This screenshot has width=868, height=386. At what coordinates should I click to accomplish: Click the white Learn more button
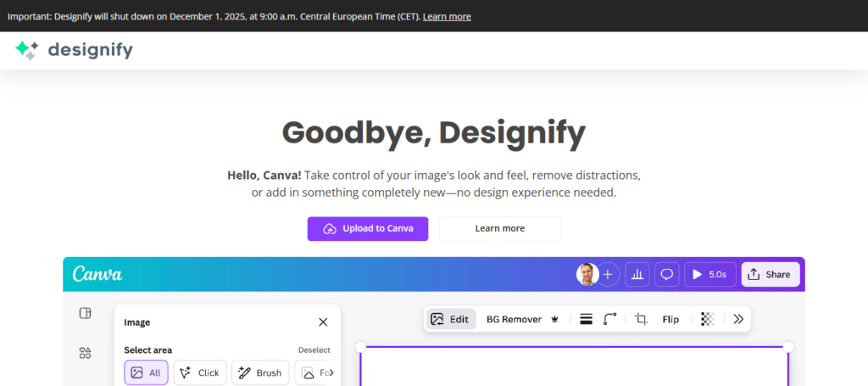(500, 229)
